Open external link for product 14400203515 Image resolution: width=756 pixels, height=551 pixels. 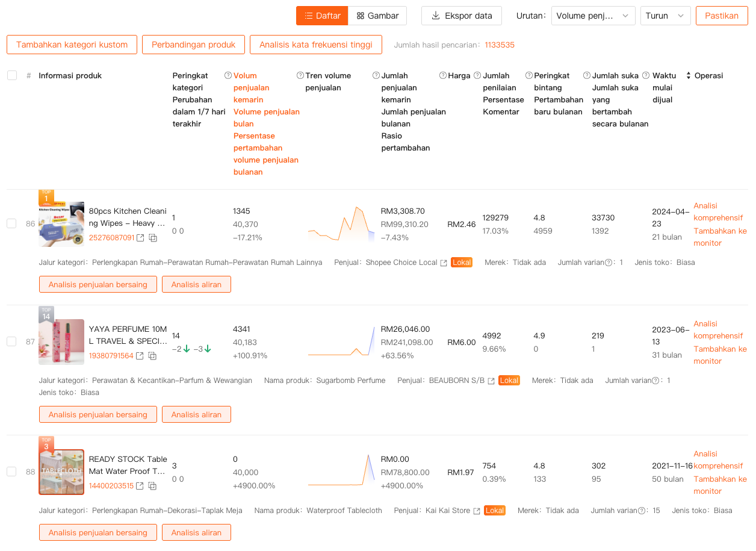(x=140, y=486)
